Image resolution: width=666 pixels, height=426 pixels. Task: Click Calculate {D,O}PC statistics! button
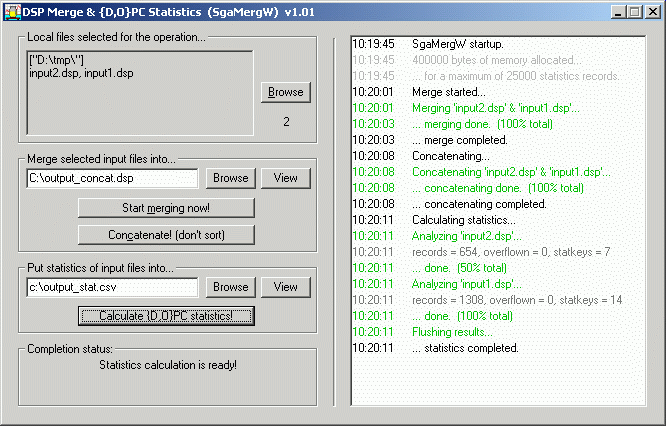[166, 316]
